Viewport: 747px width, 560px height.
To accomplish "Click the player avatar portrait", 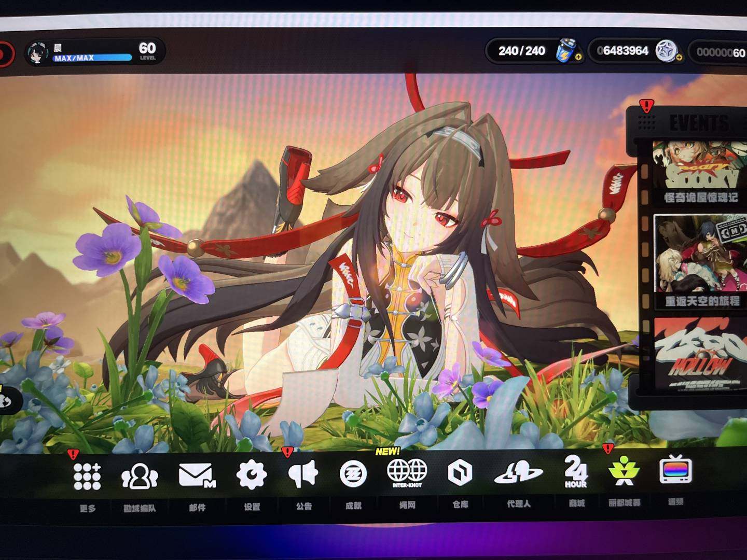I will (38, 52).
